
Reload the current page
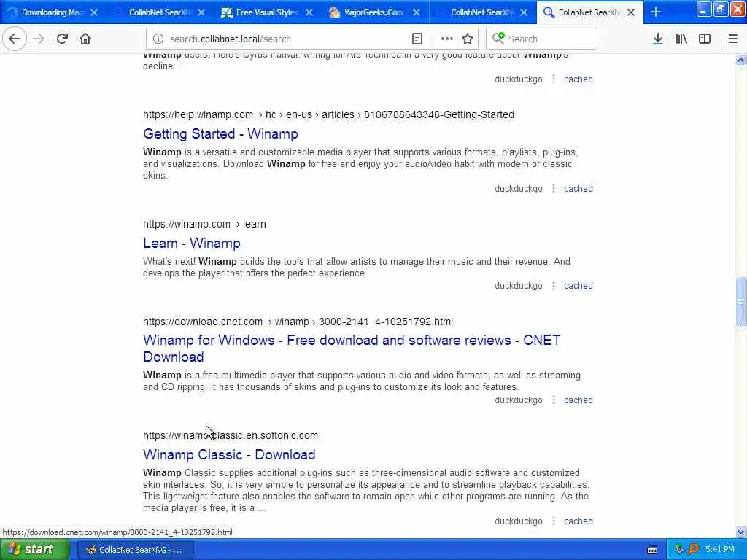tap(62, 39)
